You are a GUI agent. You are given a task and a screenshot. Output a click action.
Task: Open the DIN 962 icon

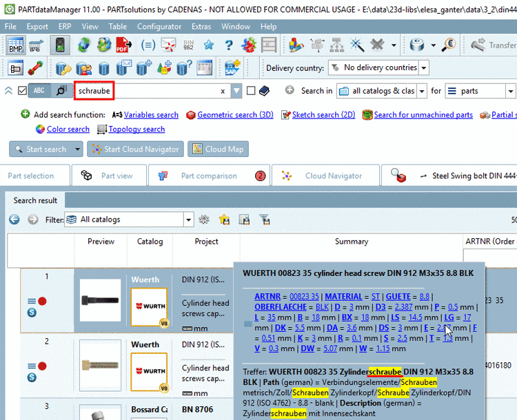click(188, 45)
